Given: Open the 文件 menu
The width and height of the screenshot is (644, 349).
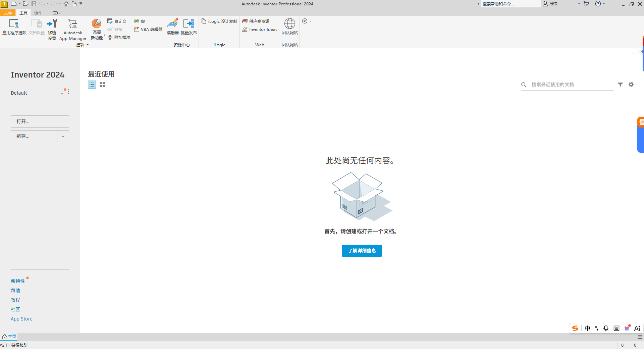Looking at the screenshot, I should click(x=8, y=13).
